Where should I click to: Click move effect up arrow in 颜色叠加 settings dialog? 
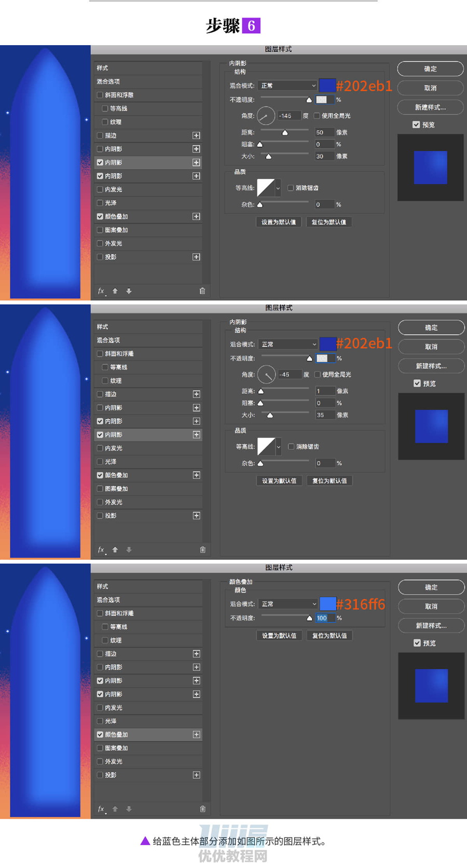tap(115, 809)
